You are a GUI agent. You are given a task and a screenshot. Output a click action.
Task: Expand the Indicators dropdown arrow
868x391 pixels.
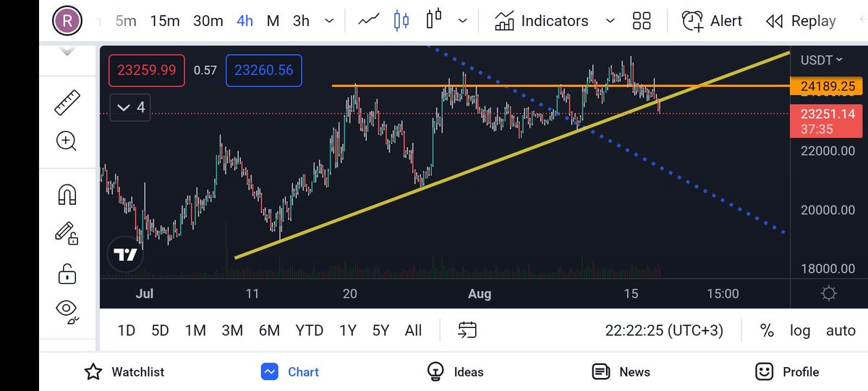[x=610, y=21]
